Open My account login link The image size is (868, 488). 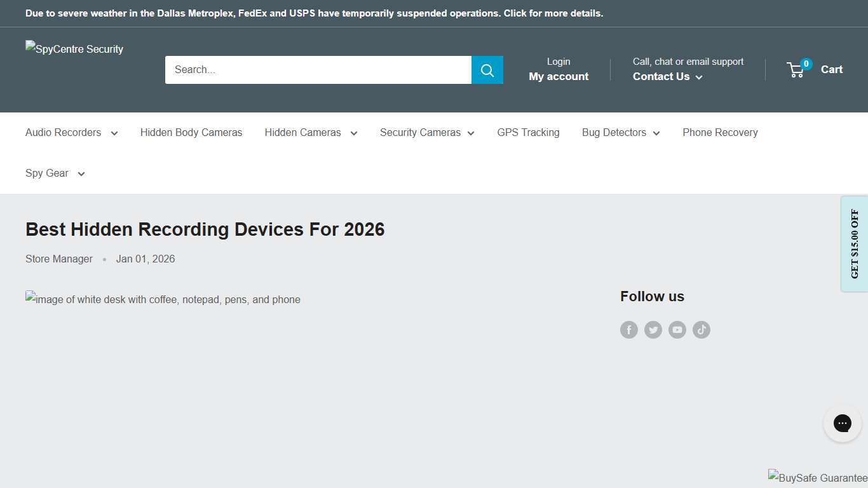(558, 76)
